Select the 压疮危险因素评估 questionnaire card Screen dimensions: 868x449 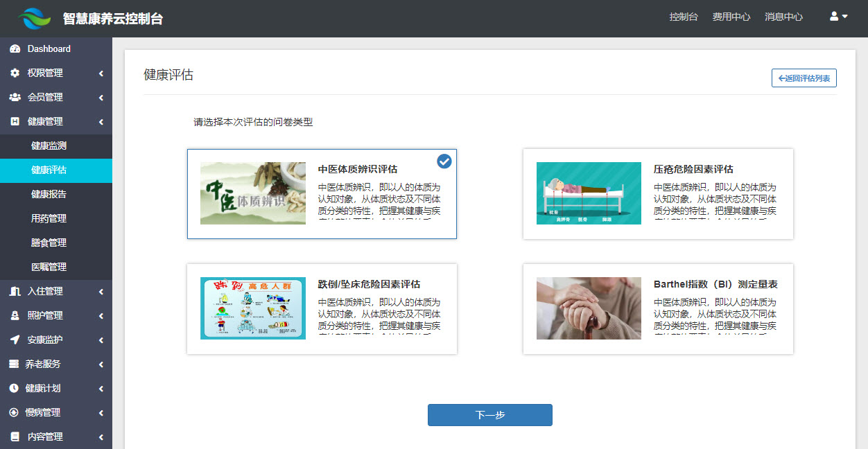[x=657, y=194]
